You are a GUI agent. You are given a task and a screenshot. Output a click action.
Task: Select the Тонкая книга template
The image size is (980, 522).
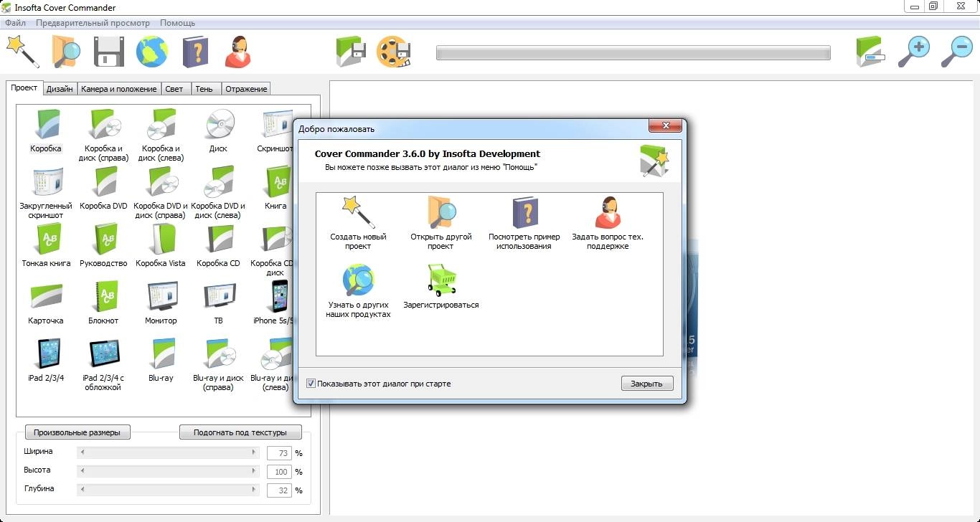point(46,245)
